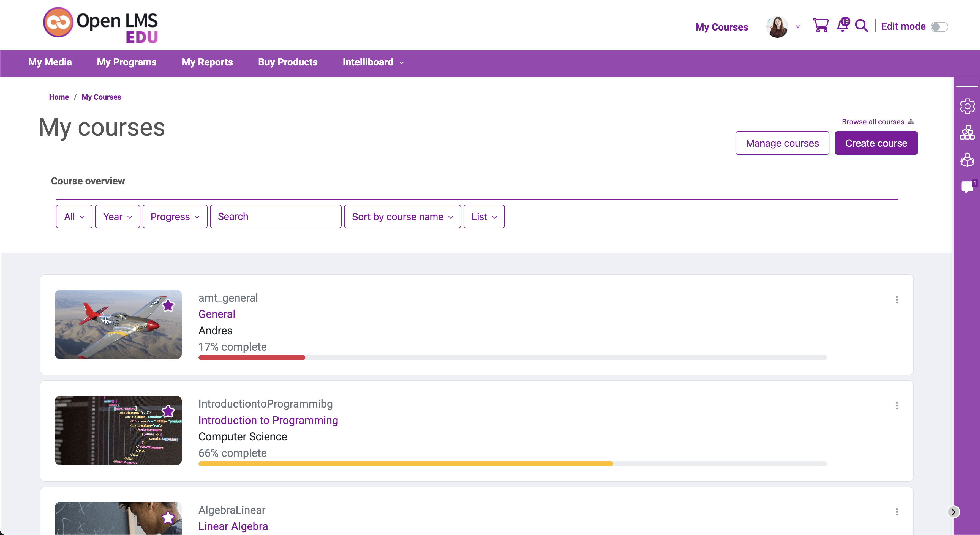The width and height of the screenshot is (980, 535).
Task: Click the Create course button
Action: [876, 143]
